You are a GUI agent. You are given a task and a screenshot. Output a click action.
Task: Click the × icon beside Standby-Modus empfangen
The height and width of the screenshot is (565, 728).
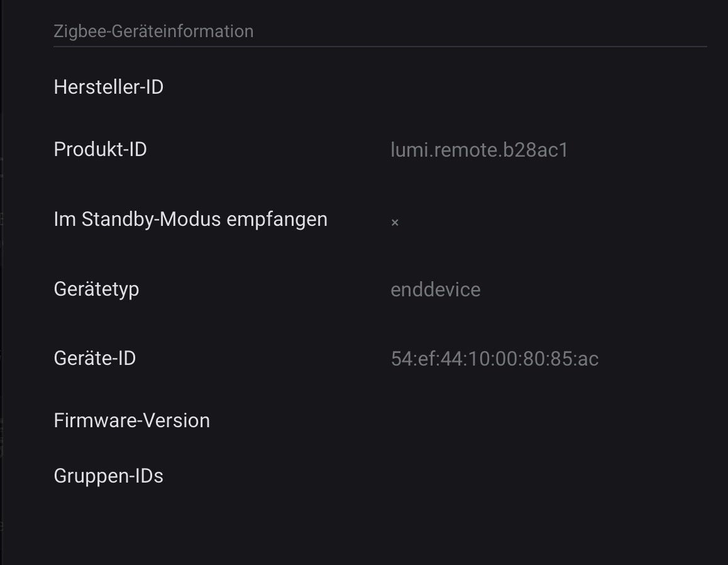395,222
